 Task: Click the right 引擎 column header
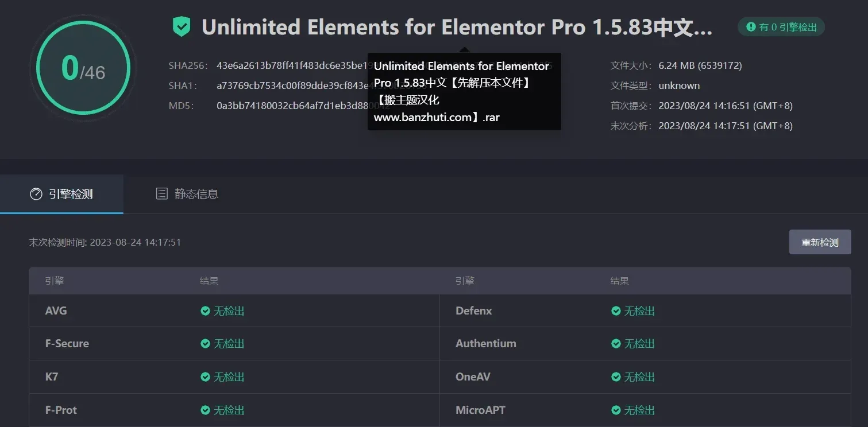point(465,281)
